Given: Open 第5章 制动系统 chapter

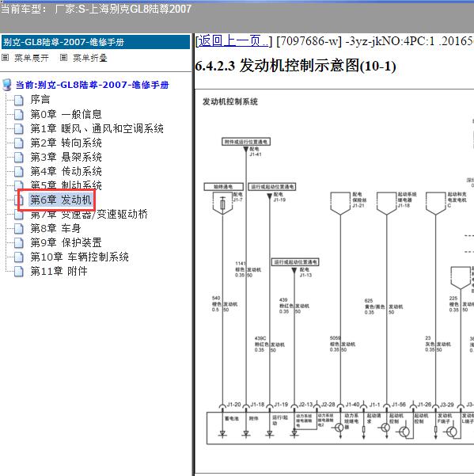Looking at the screenshot, I should tap(66, 185).
